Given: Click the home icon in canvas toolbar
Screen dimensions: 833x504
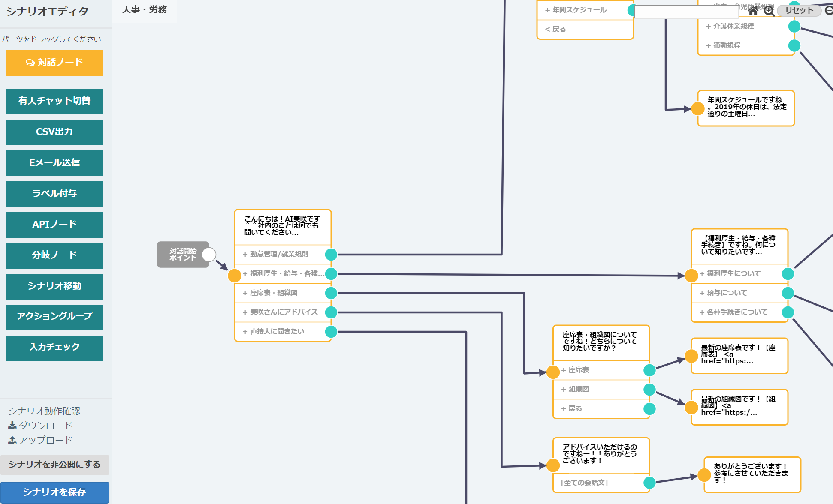Looking at the screenshot, I should pyautogui.click(x=753, y=11).
